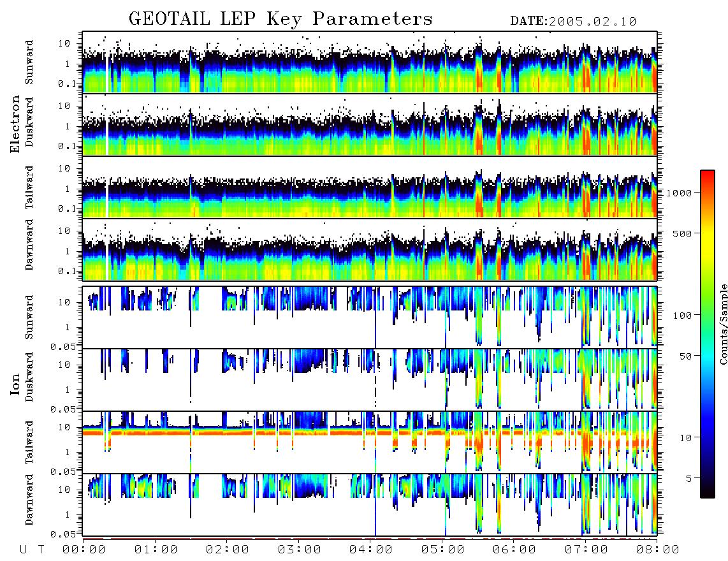Viewport: 728px width, 561px height.
Task: Click the Ion "Duskward" panel label
Action: click(x=29, y=377)
